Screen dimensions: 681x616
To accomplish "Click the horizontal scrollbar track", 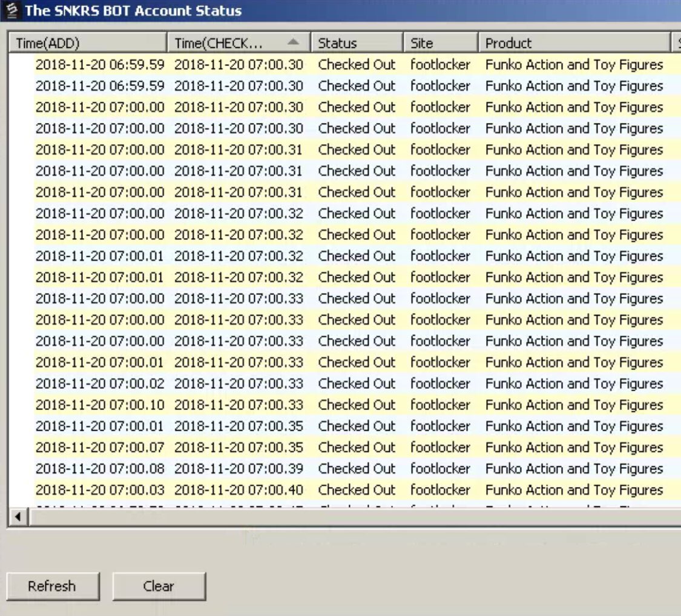I will point(354,517).
